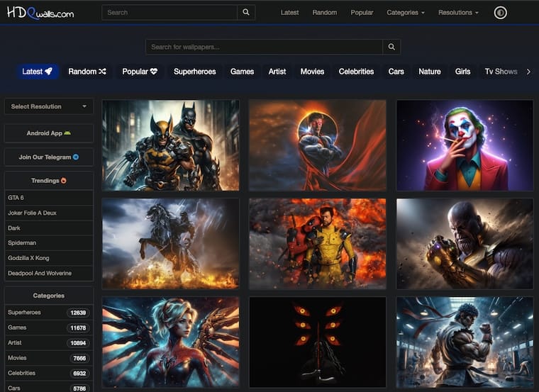This screenshot has width=539, height=392.
Task: Select the Celebrities category tab
Action: tap(356, 72)
